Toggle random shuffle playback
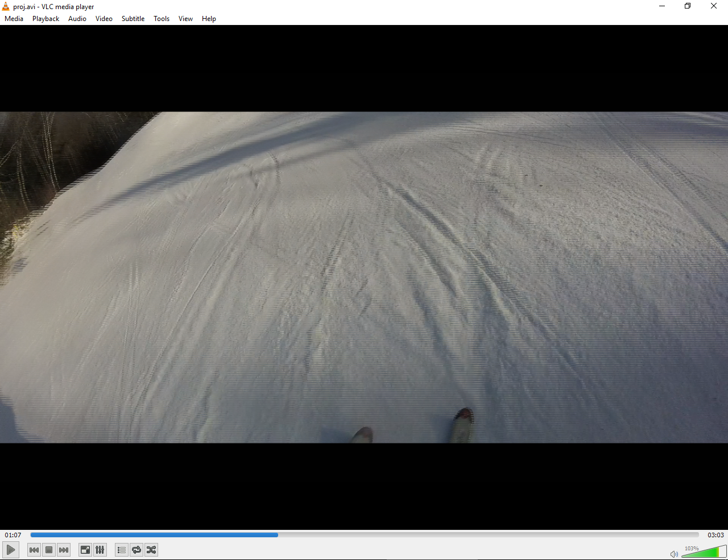This screenshot has width=728, height=560. click(151, 550)
